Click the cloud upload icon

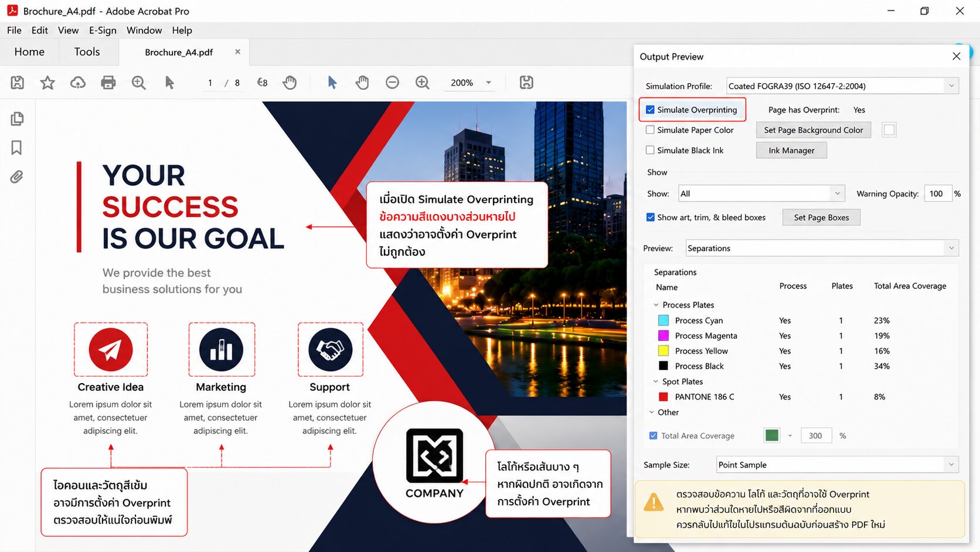pyautogui.click(x=78, y=83)
